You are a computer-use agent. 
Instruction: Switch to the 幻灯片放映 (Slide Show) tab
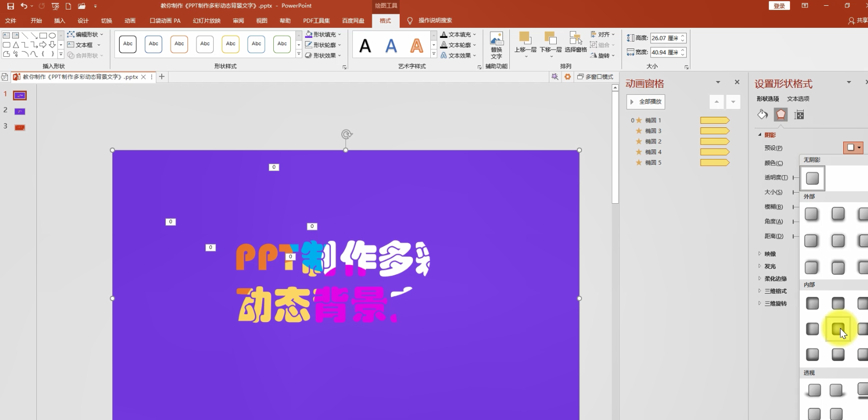tap(206, 21)
